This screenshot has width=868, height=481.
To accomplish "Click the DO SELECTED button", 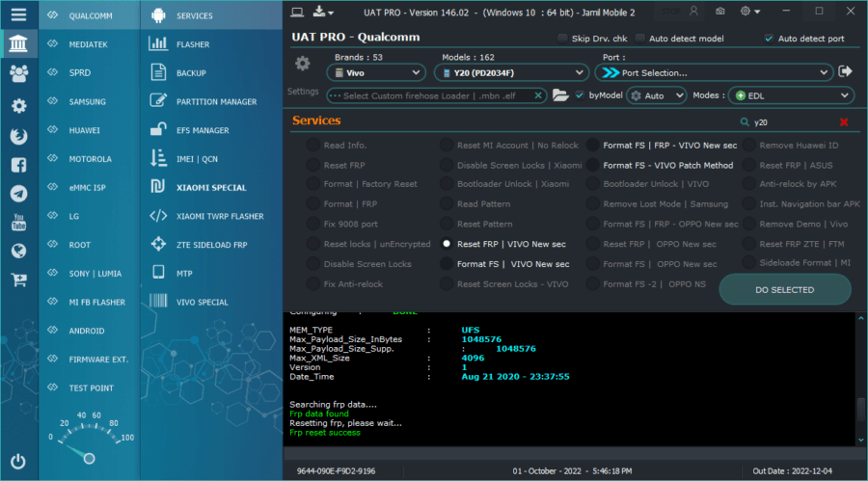I will 784,289.
